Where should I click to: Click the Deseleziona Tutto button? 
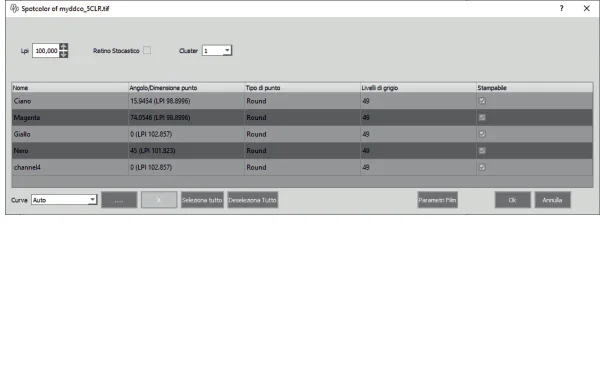coord(253,200)
